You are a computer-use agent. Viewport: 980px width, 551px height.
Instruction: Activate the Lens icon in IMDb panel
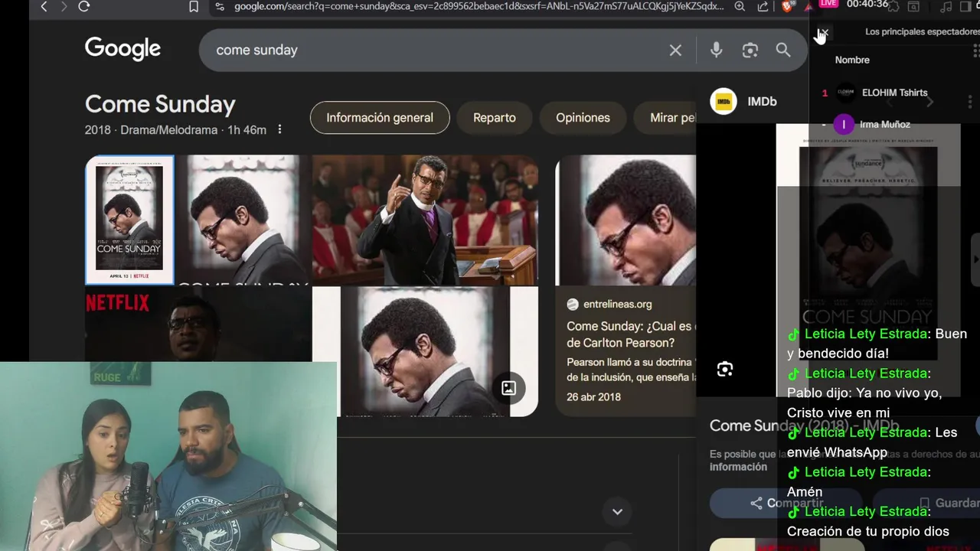(x=725, y=370)
